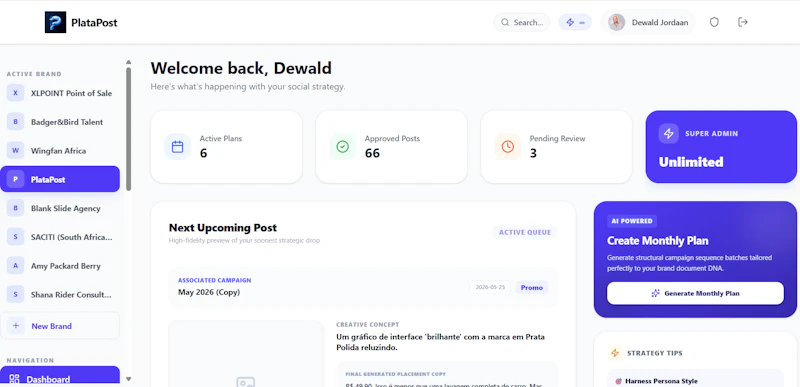Screen dimensions: 800x387
Task: Click the 'PlataPost' brand name in header
Action: click(x=94, y=22)
